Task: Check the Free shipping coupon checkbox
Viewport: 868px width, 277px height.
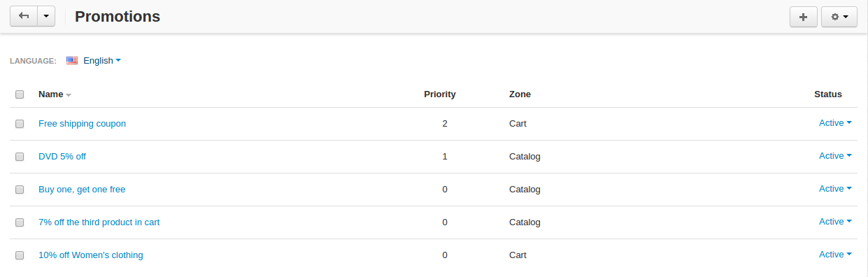Action: tap(20, 124)
